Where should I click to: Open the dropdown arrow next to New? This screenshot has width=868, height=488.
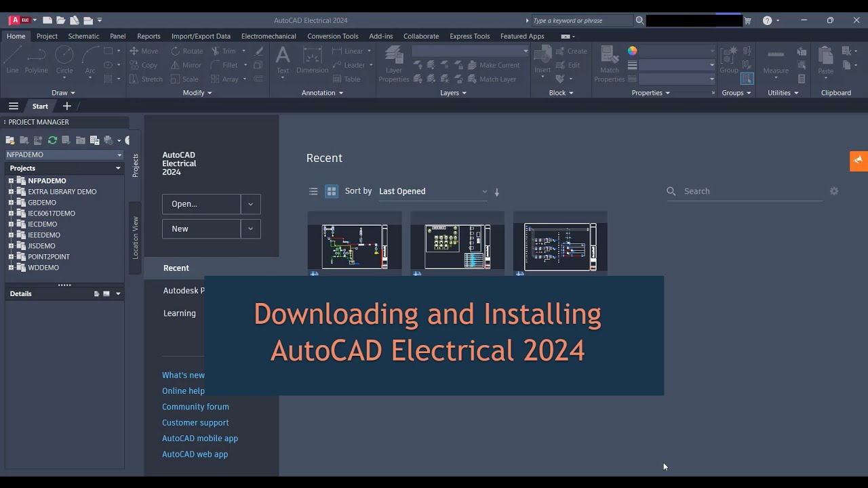pyautogui.click(x=250, y=229)
